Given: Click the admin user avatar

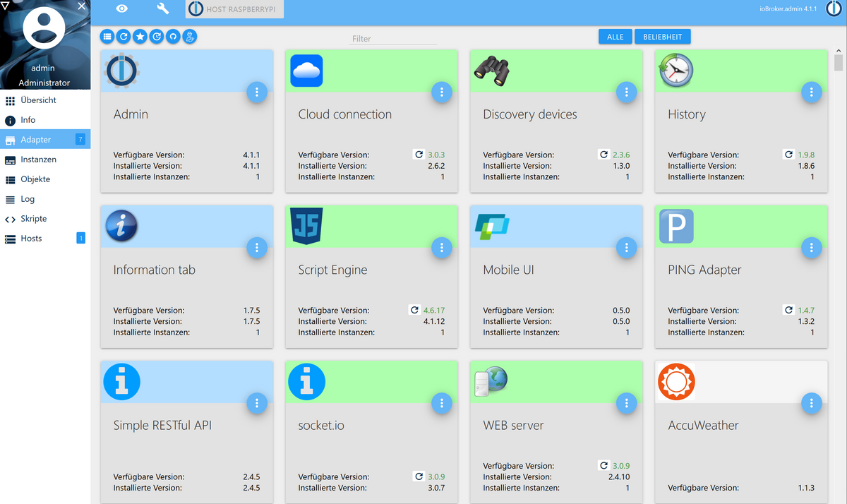Looking at the screenshot, I should 44,28.
